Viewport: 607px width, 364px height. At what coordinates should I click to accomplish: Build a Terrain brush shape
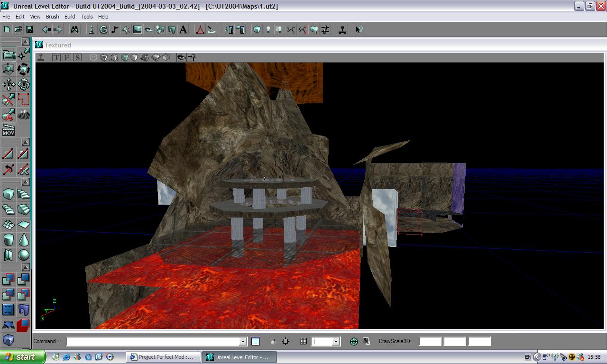click(x=9, y=225)
